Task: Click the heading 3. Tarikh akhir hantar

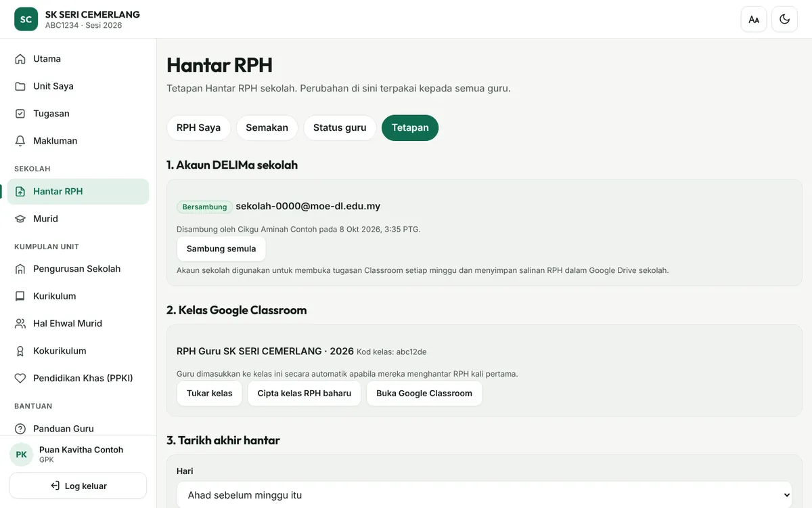Action: click(223, 440)
